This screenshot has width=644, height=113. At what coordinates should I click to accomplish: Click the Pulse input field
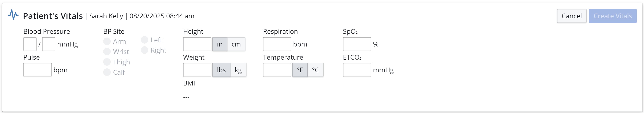[x=38, y=70]
